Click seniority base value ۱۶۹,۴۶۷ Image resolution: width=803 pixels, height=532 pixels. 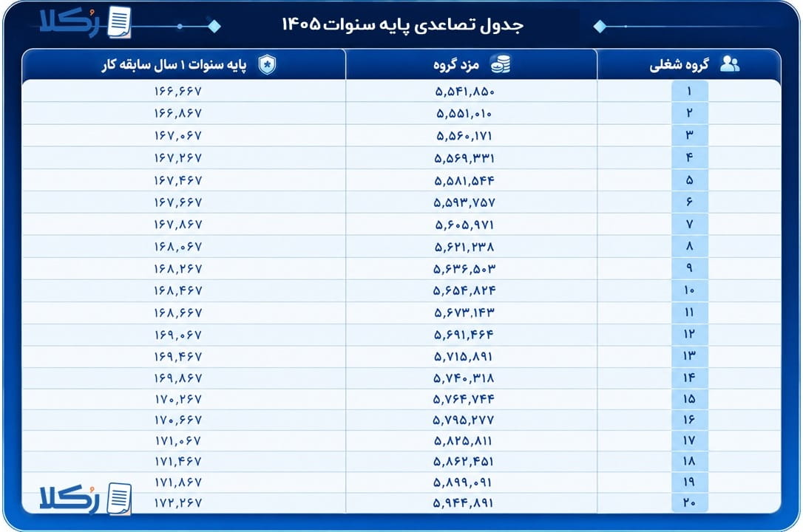click(178, 357)
